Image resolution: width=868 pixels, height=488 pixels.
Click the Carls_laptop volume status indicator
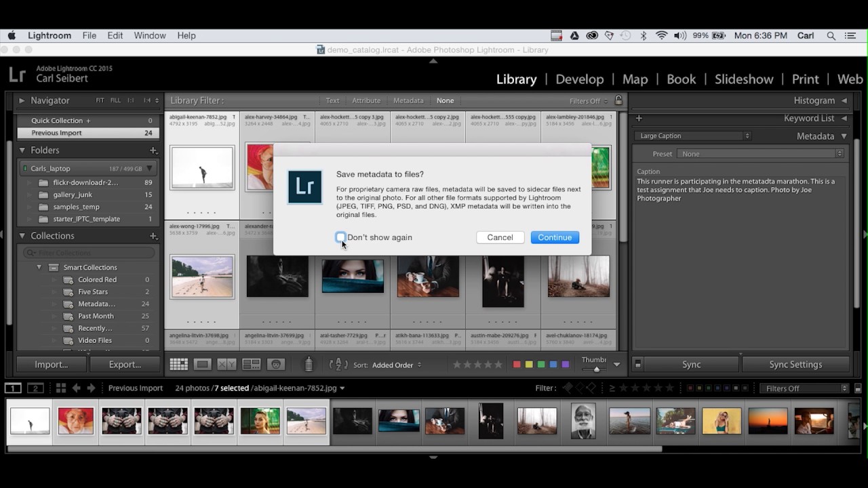click(x=25, y=169)
